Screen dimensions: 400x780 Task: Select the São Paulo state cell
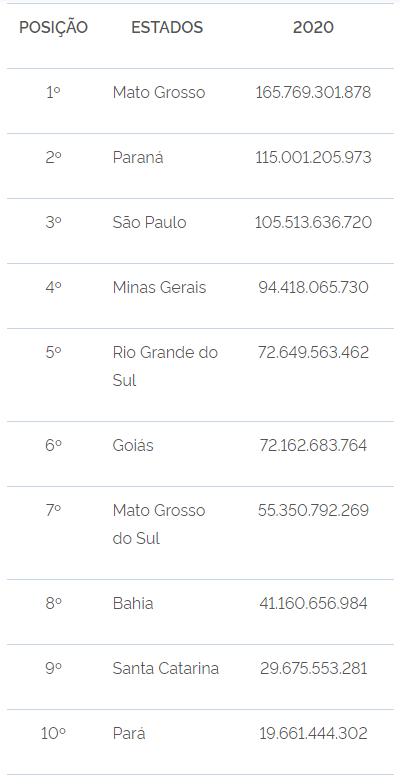point(149,222)
